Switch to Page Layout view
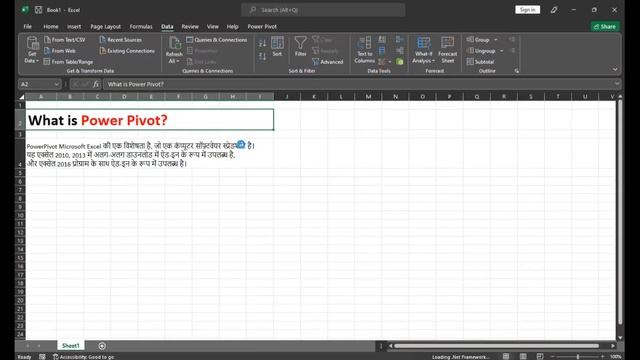Viewport: 640px width, 360px height. coord(523,356)
